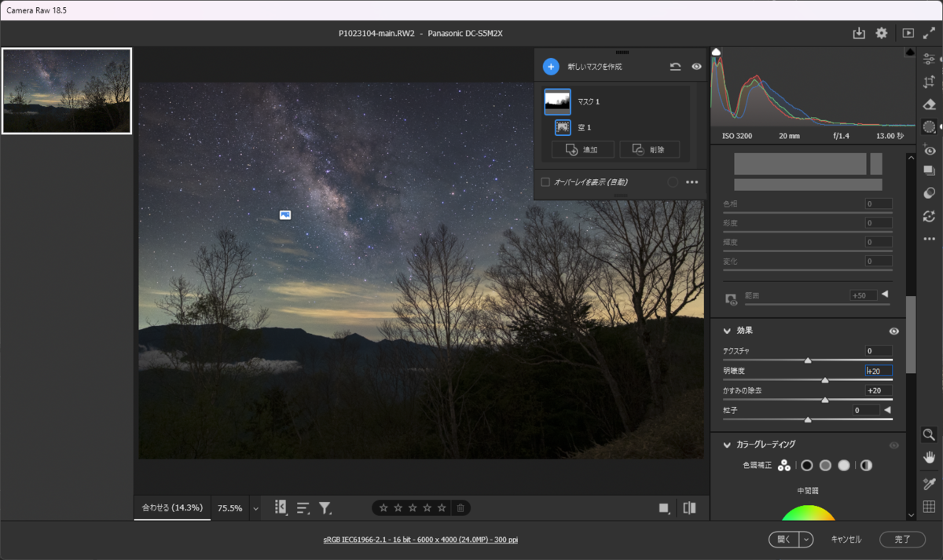
Task: Click the キャンセル button
Action: (846, 540)
